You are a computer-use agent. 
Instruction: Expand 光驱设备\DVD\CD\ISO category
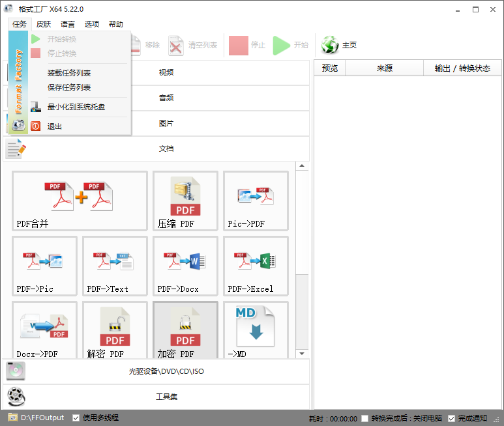click(156, 371)
